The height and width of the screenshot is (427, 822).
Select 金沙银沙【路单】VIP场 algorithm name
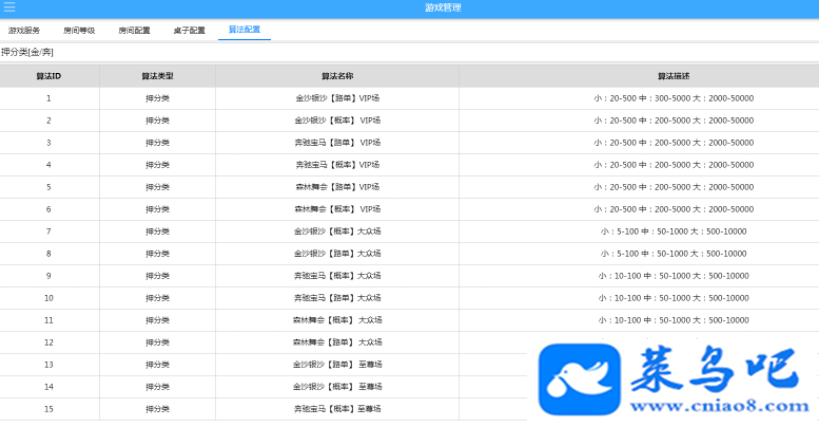pos(337,98)
